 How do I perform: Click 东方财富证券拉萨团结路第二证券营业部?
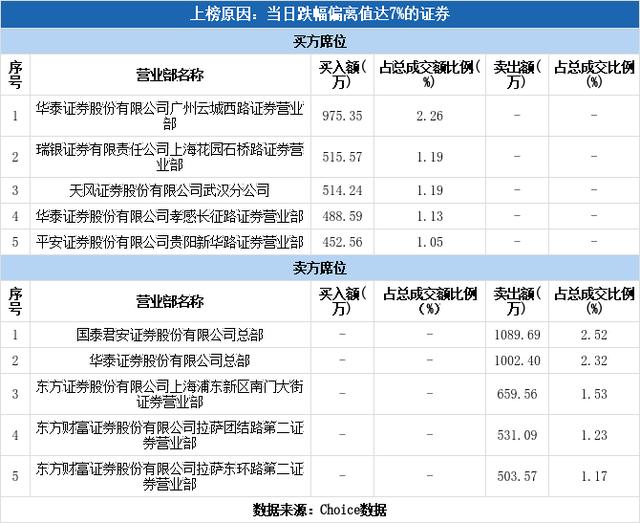(x=170, y=436)
